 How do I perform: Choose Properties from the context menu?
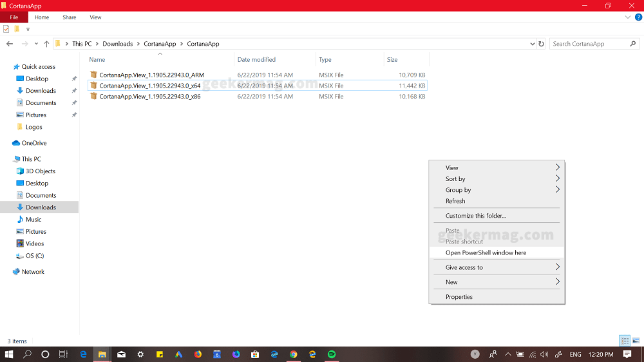(x=497, y=297)
